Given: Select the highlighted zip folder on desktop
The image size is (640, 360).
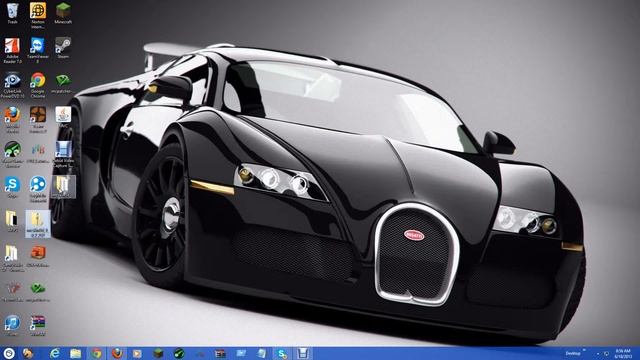Looking at the screenshot, I should (38, 224).
